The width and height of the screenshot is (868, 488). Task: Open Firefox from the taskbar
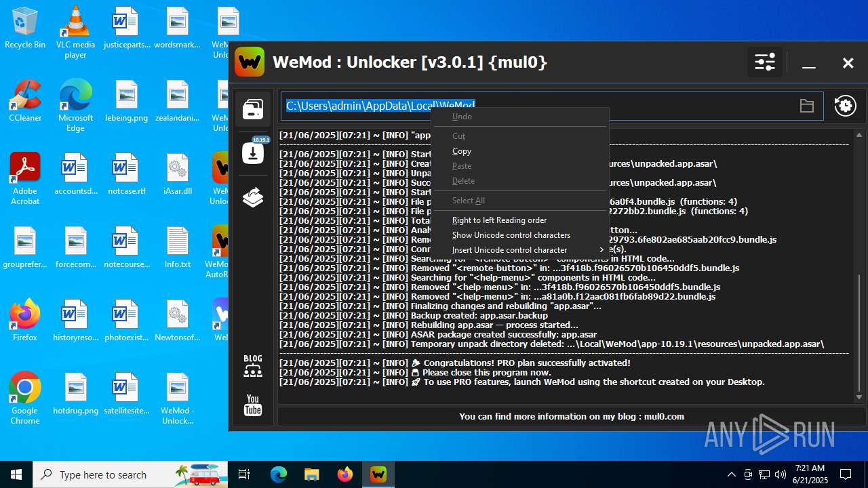(345, 474)
